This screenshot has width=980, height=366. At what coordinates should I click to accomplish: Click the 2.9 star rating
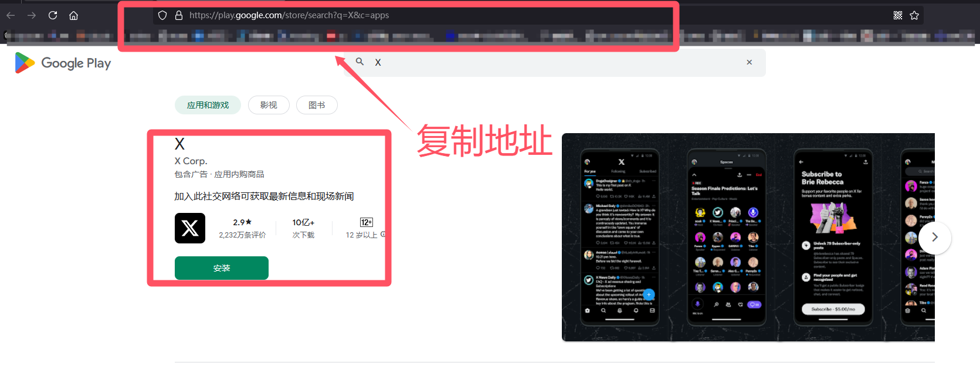[242, 222]
